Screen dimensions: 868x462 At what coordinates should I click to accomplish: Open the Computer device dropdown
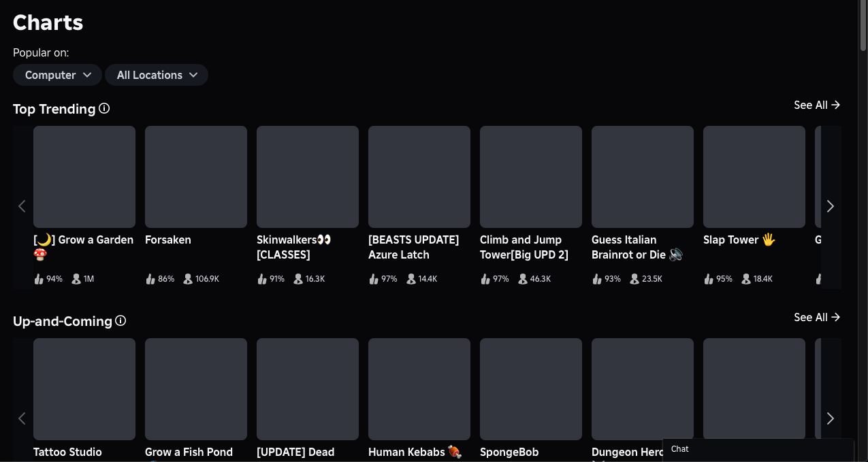click(57, 75)
